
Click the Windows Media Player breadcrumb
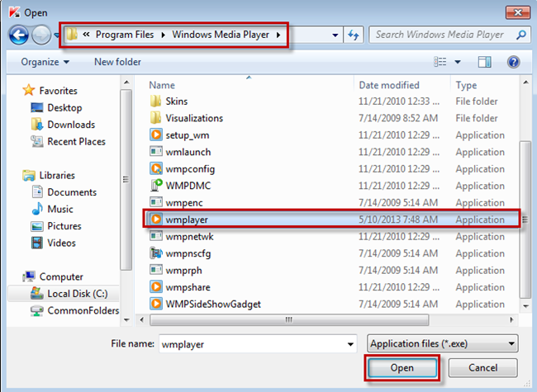pos(221,35)
